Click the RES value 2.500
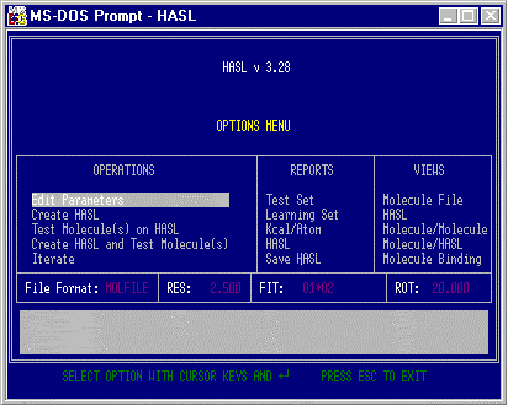The height and width of the screenshot is (406, 508). click(225, 288)
